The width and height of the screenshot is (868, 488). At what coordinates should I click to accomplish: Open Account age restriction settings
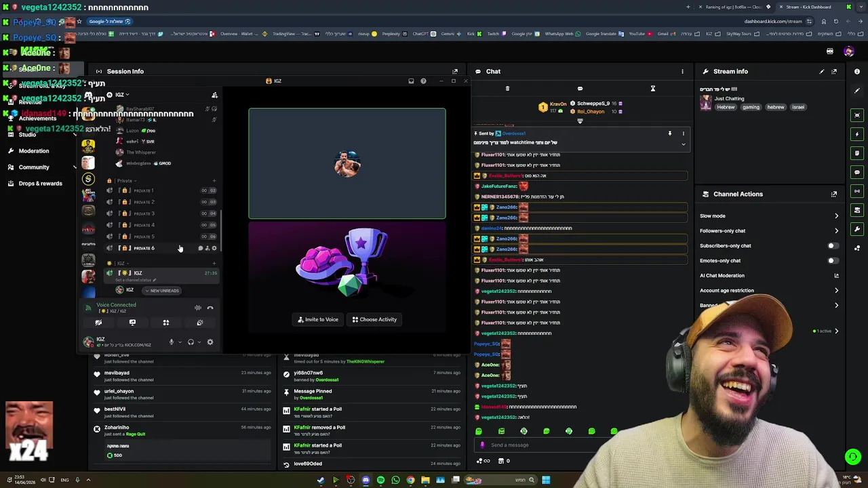pos(769,291)
